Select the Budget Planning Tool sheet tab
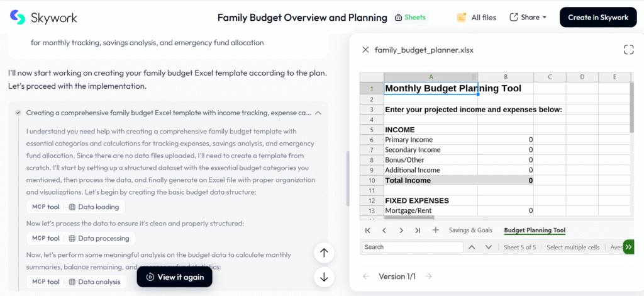The width and height of the screenshot is (644, 296). coord(535,231)
